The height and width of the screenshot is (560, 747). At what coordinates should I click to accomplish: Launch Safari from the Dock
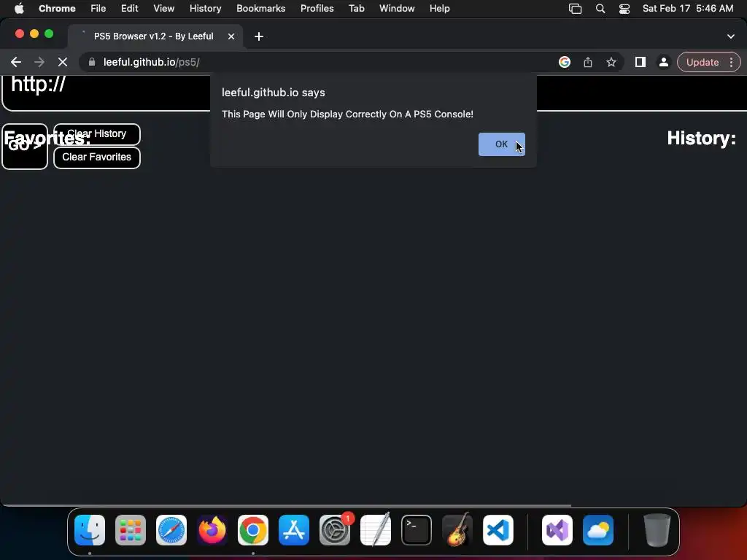[171, 530]
